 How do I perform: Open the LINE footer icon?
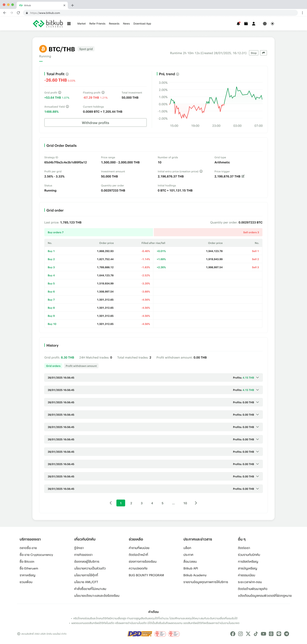pyautogui.click(x=279, y=634)
